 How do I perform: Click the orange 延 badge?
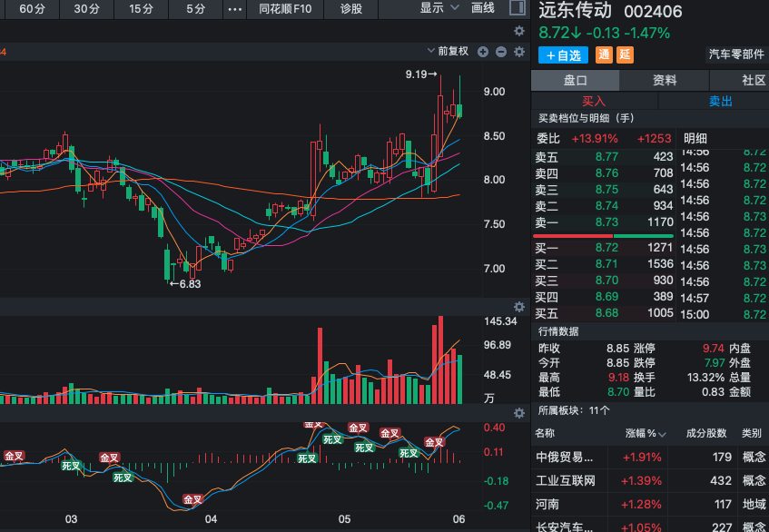coord(625,54)
